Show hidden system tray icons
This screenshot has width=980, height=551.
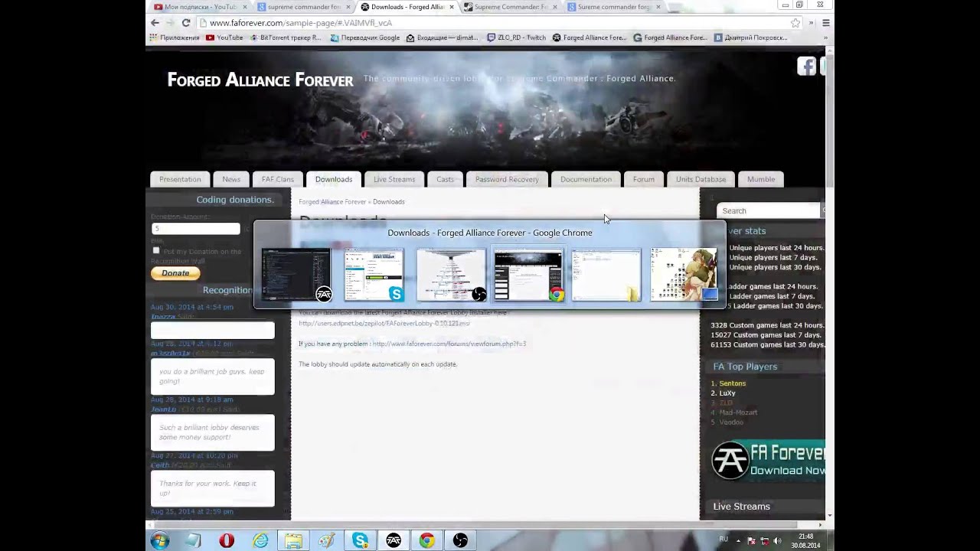739,541
